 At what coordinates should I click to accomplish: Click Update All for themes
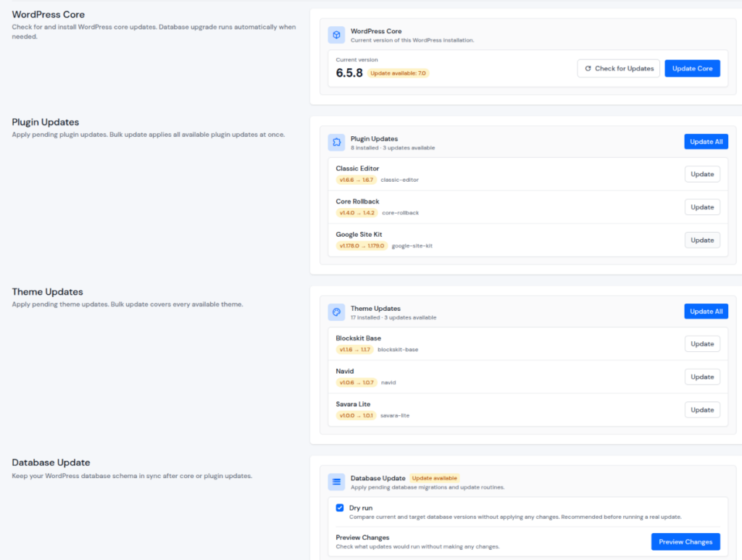click(706, 312)
